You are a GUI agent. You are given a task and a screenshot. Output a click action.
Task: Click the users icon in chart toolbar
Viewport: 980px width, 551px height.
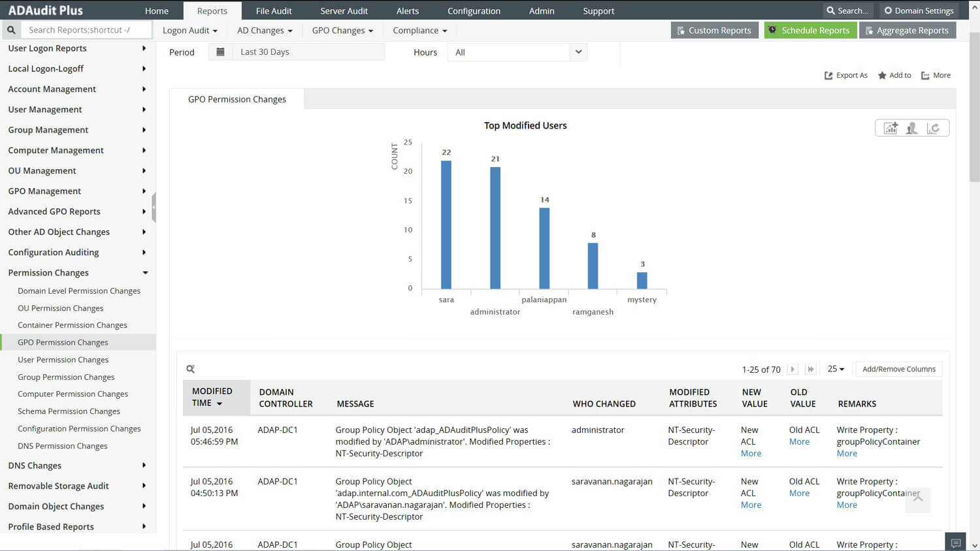coord(912,128)
